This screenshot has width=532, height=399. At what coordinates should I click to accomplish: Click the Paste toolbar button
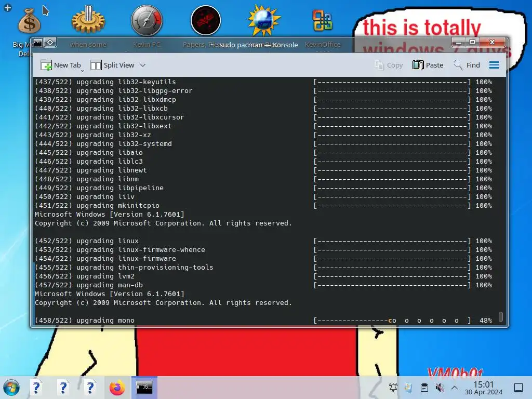coord(428,65)
